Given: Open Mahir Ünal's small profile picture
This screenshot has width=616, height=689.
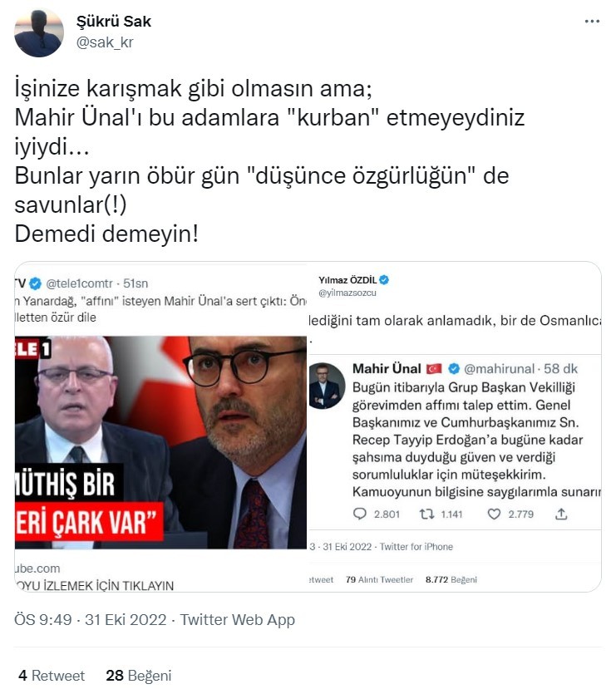Looking at the screenshot, I should pos(327,386).
